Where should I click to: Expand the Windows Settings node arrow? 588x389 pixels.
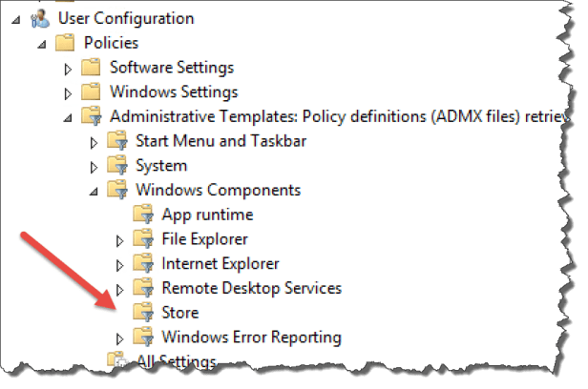68,92
